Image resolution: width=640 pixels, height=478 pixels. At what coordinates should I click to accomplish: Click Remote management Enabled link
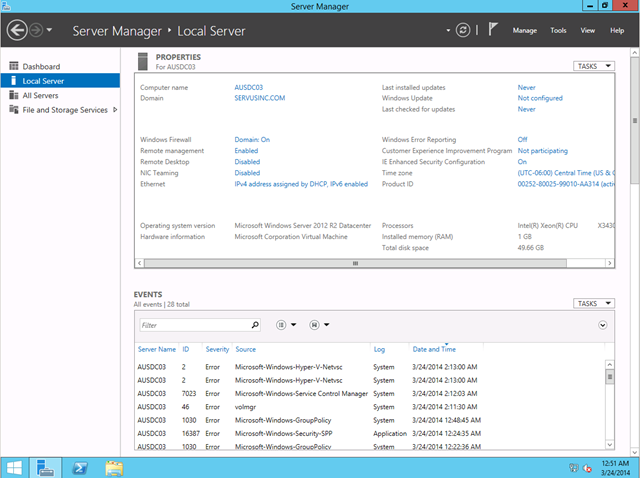click(x=246, y=151)
